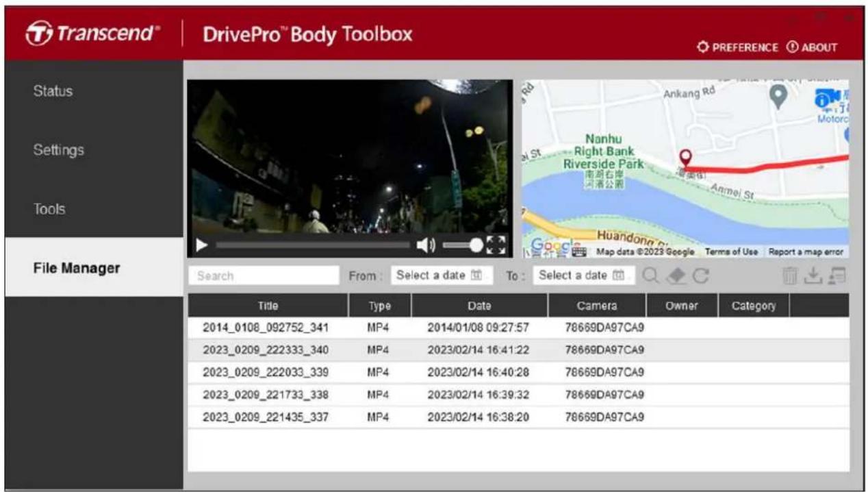Refresh the file list
The width and height of the screenshot is (868, 492).
tap(701, 275)
